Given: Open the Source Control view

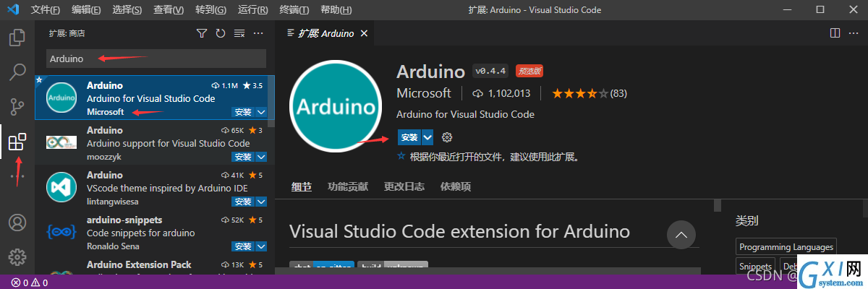Looking at the screenshot, I should click(x=17, y=107).
